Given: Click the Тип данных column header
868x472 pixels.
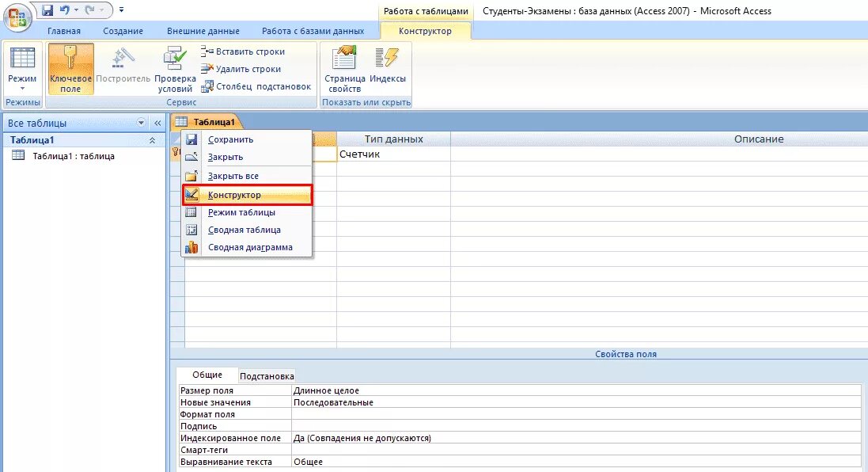Looking at the screenshot, I should [393, 139].
